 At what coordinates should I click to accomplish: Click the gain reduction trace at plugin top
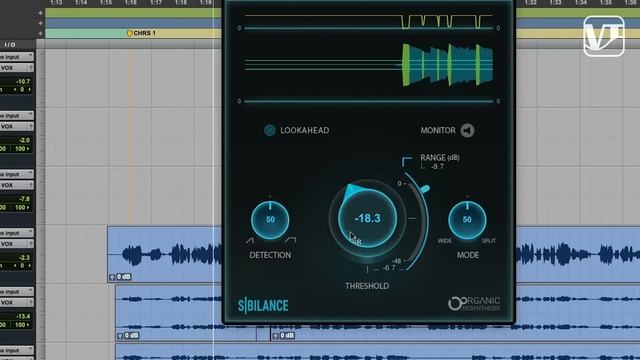coord(369,22)
